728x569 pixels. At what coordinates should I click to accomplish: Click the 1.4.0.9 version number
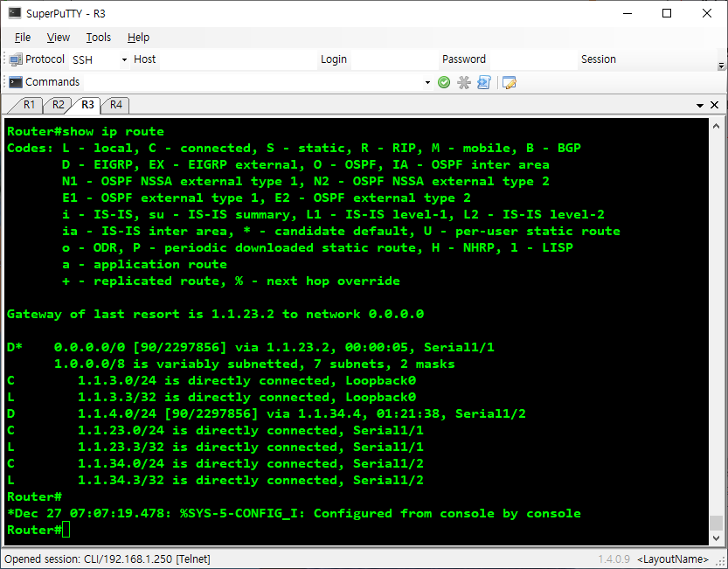[614, 559]
